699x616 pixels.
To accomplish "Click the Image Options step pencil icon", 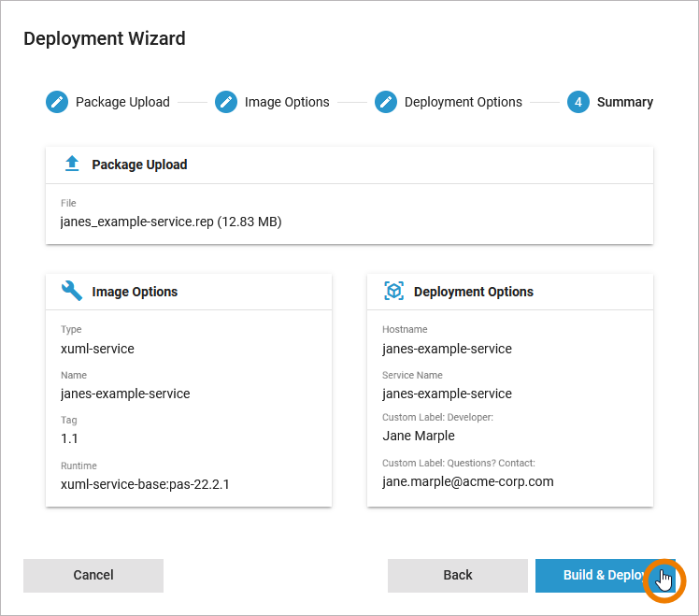I will pyautogui.click(x=226, y=102).
